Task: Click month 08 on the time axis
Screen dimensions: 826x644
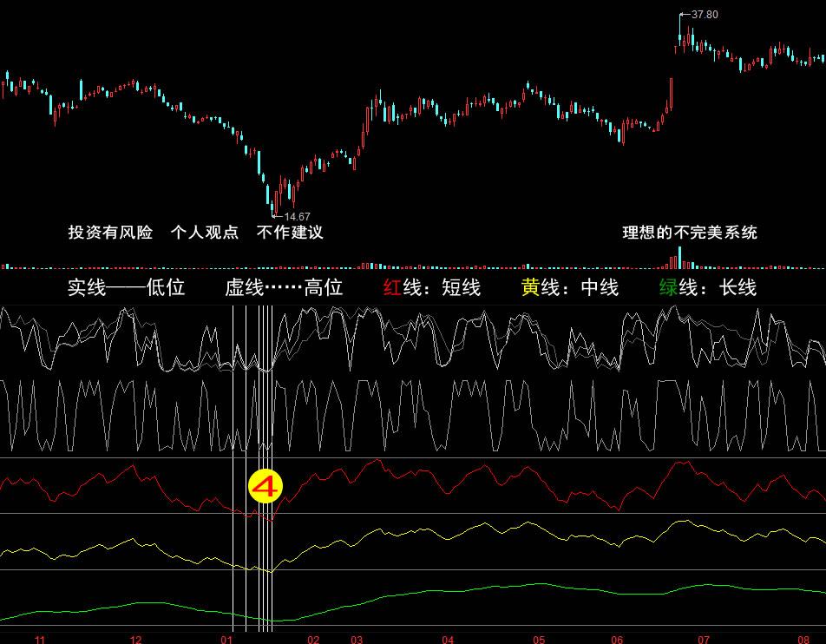Action: pyautogui.click(x=803, y=640)
